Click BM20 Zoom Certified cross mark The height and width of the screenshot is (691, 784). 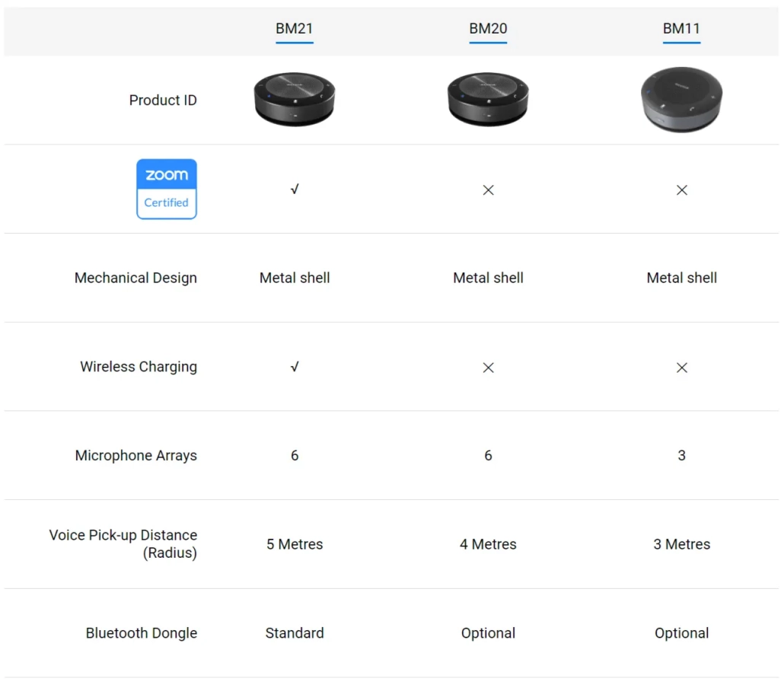(x=488, y=189)
